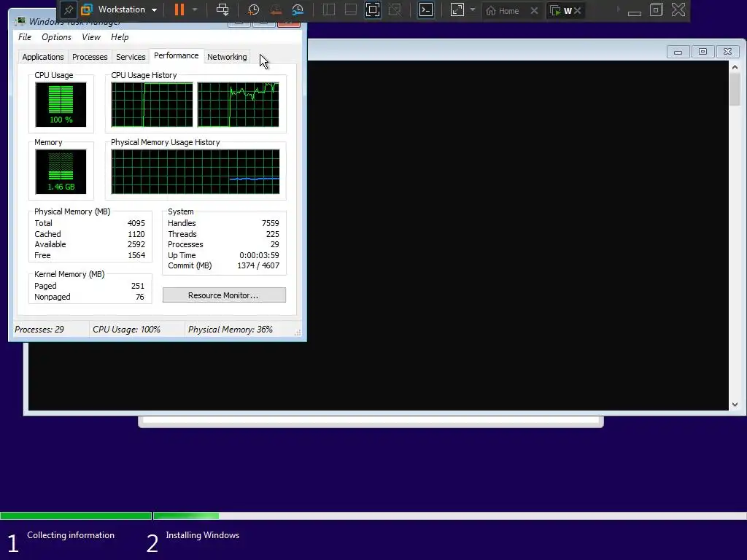Toggle the library sidebar view icon
The image size is (747, 560).
[x=329, y=9]
